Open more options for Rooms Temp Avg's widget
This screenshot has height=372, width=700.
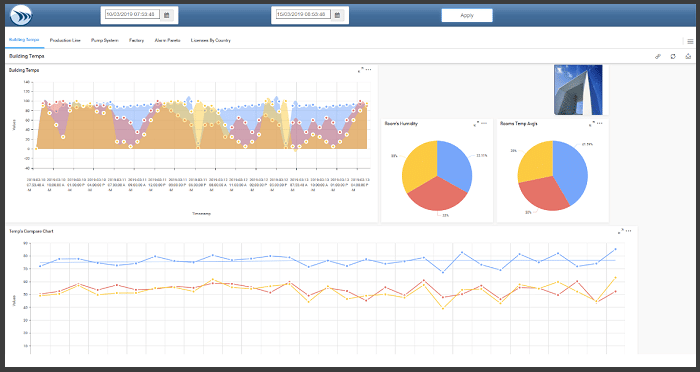pos(600,123)
